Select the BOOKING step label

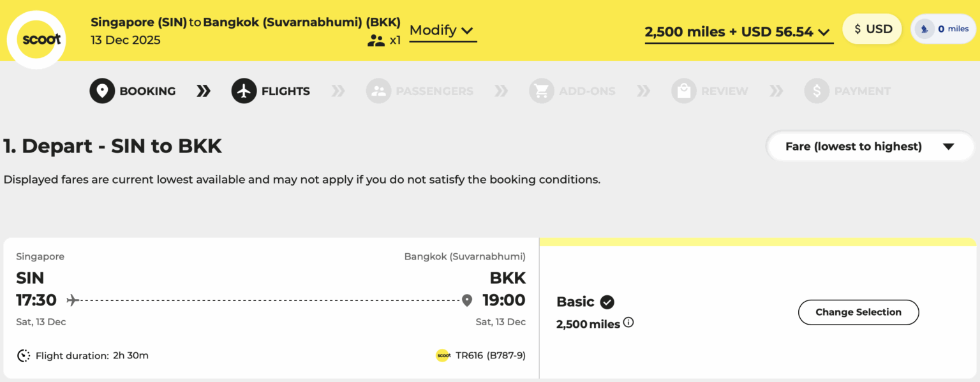point(147,91)
